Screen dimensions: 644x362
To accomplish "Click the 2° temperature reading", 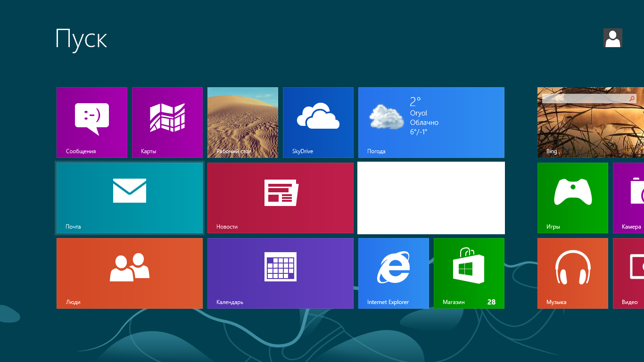I will pyautogui.click(x=415, y=101).
